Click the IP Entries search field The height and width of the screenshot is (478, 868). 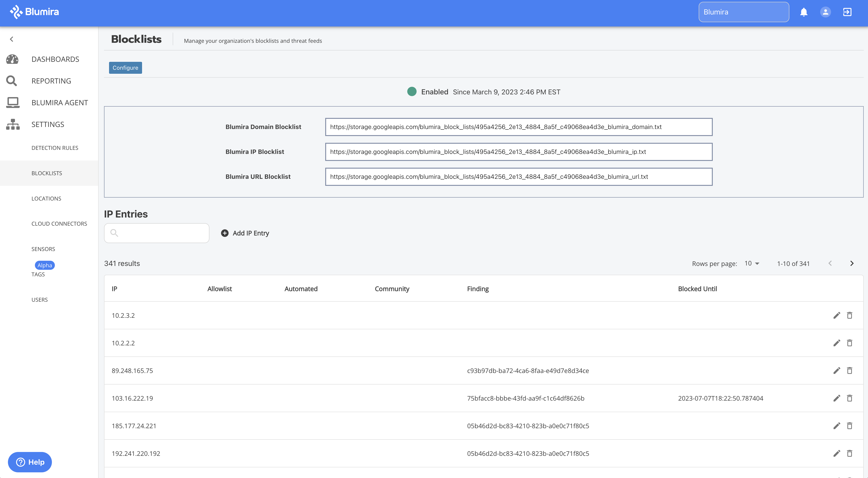pos(156,233)
